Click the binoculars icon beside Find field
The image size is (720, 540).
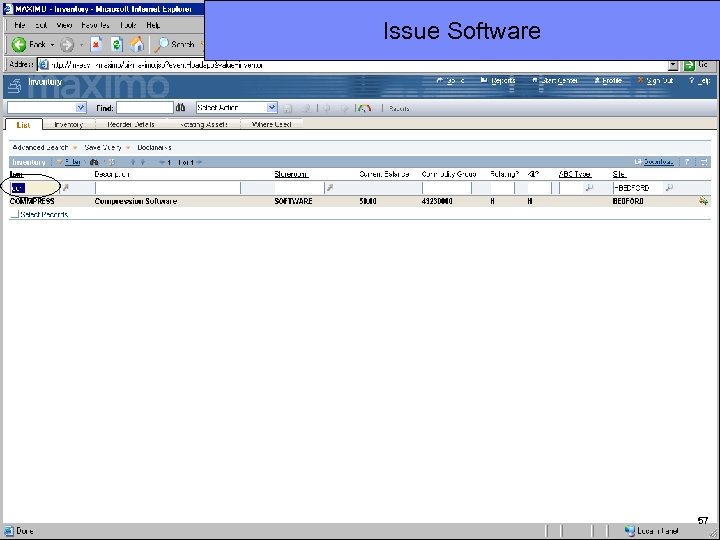click(x=180, y=107)
